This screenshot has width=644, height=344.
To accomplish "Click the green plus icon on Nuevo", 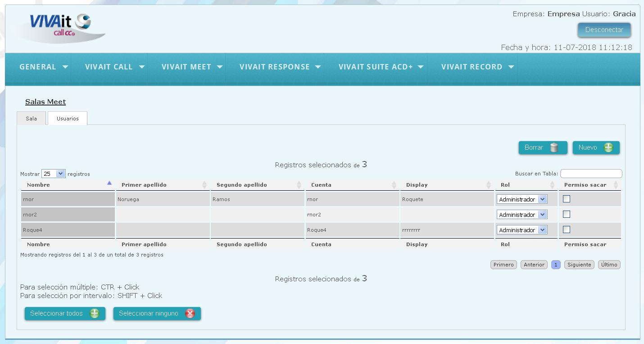I will [608, 147].
